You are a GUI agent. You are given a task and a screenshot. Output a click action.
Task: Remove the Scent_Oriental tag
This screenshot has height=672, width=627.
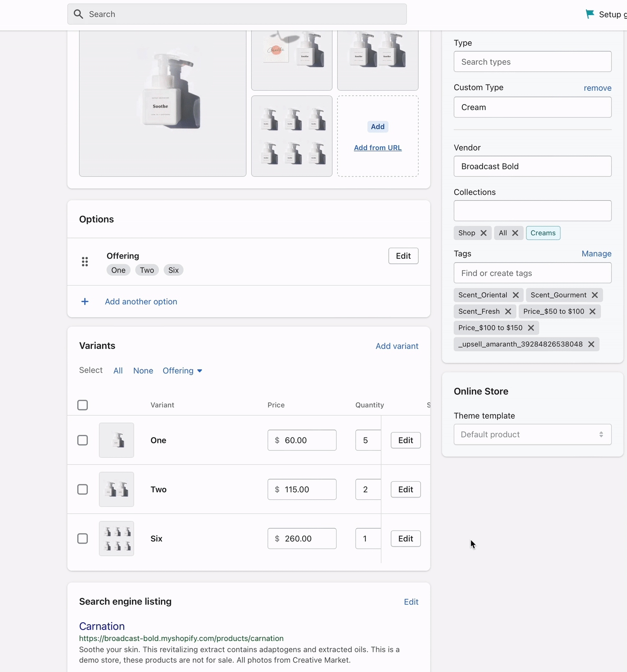tap(516, 295)
